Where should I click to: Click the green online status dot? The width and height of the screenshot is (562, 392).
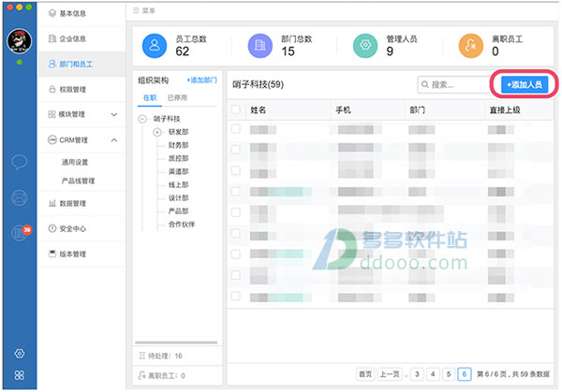[x=20, y=63]
